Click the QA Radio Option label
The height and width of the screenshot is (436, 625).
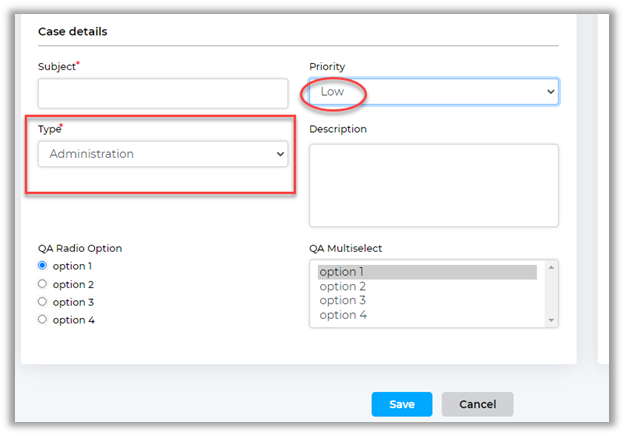(80, 248)
